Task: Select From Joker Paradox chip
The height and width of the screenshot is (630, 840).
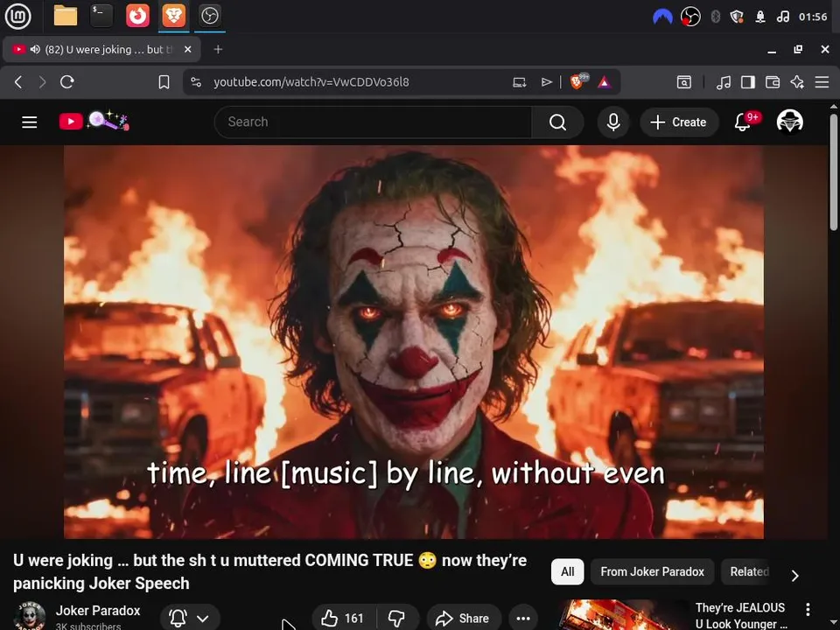Action: (652, 571)
